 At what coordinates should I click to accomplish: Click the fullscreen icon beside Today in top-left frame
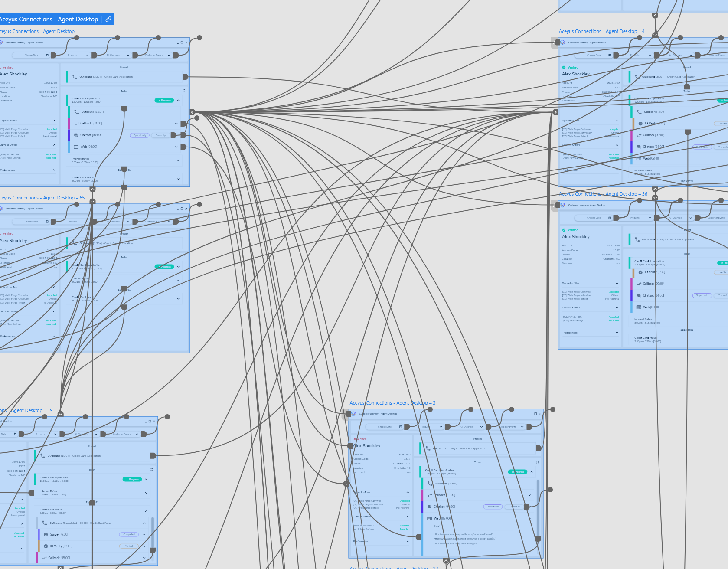(184, 91)
